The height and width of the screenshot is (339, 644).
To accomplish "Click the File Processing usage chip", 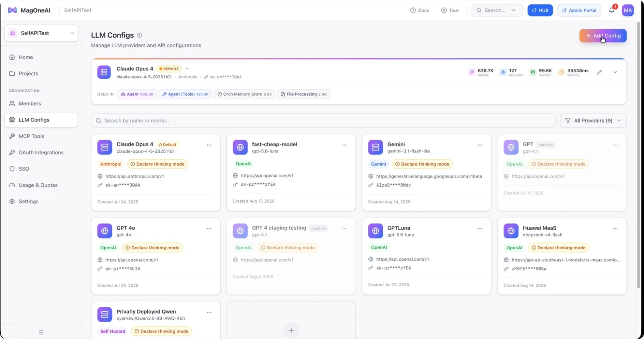I will pyautogui.click(x=304, y=94).
